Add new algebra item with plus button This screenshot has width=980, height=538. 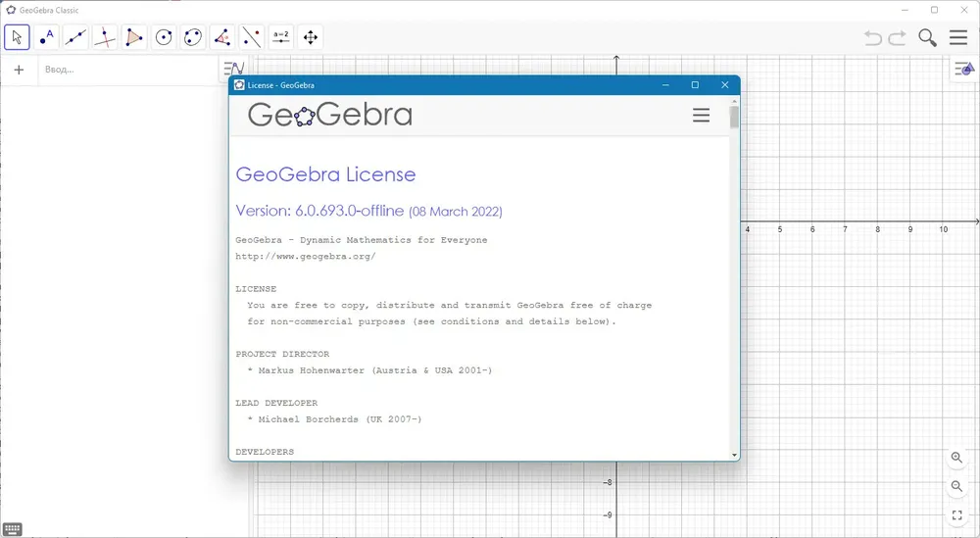[19, 70]
